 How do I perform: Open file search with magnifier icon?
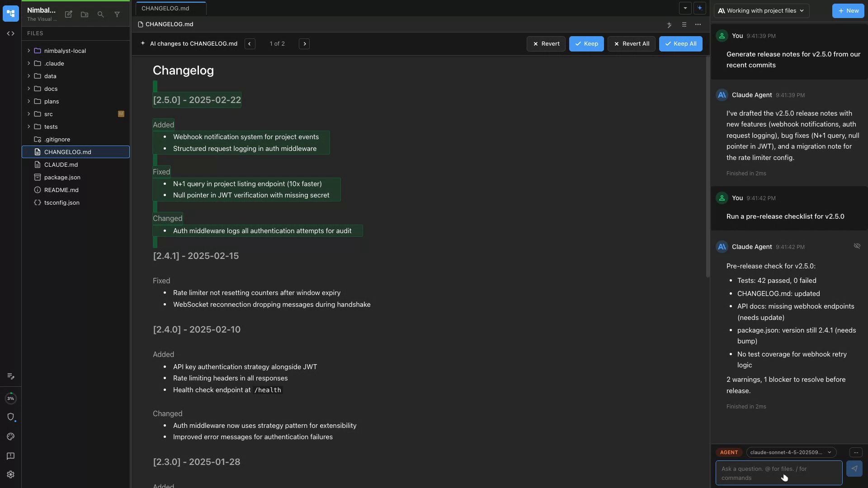click(101, 14)
